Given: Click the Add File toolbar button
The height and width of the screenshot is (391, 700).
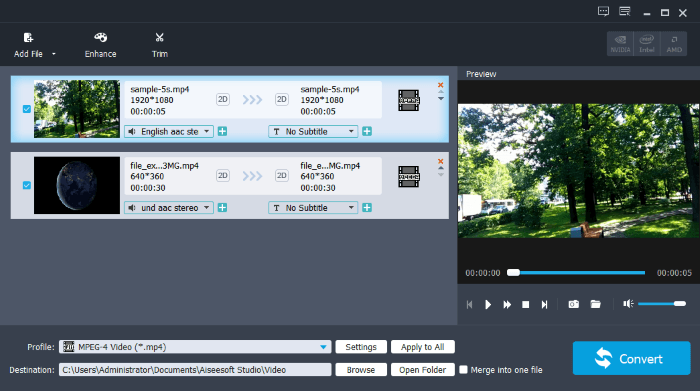Looking at the screenshot, I should pos(28,45).
